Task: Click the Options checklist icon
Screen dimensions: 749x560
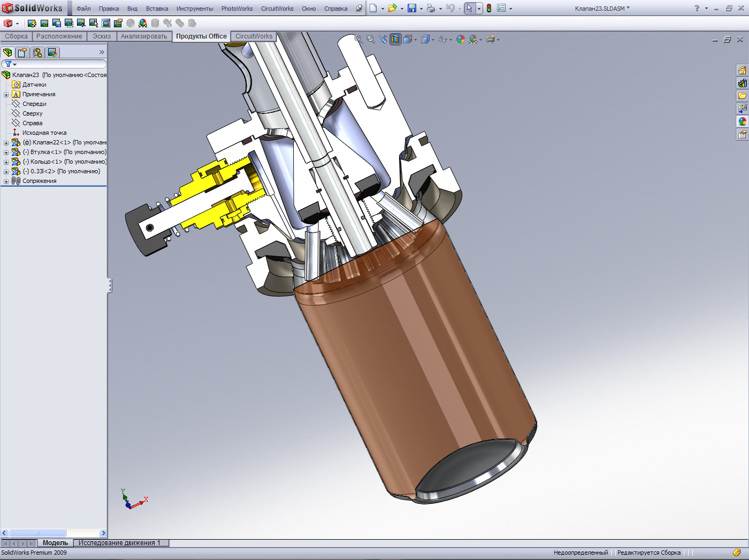Action: click(501, 8)
